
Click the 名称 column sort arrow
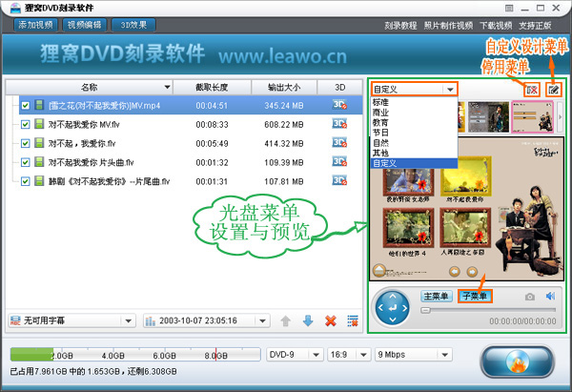pyautogui.click(x=167, y=87)
